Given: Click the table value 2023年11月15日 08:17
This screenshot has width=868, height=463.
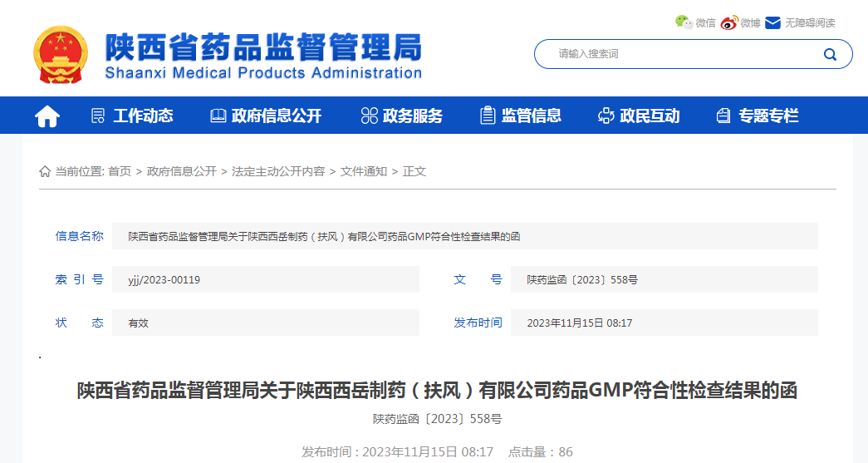Looking at the screenshot, I should (580, 323).
